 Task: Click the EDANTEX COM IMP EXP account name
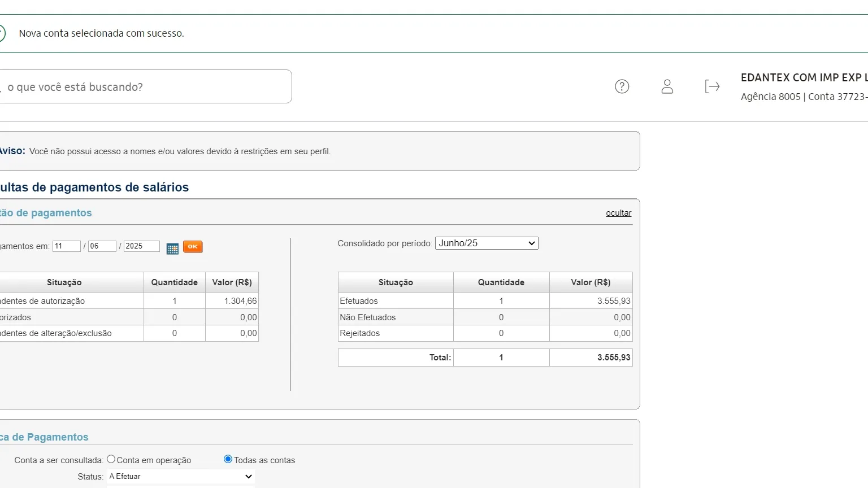(802, 78)
